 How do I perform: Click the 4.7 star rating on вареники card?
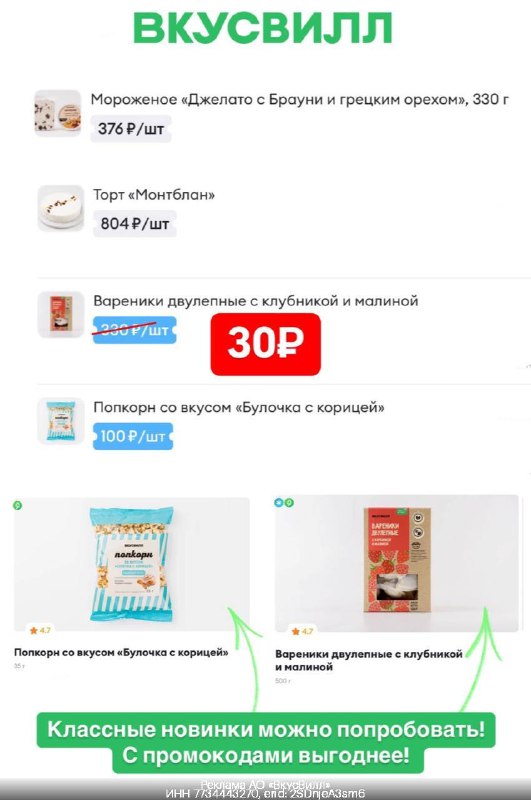(x=302, y=631)
